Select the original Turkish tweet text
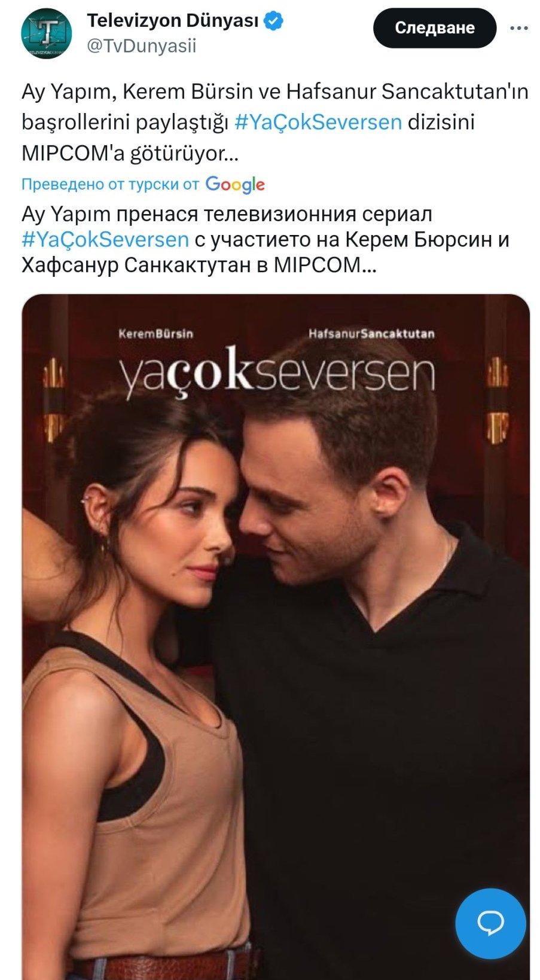Viewport: 540px width, 980px height. (x=275, y=123)
